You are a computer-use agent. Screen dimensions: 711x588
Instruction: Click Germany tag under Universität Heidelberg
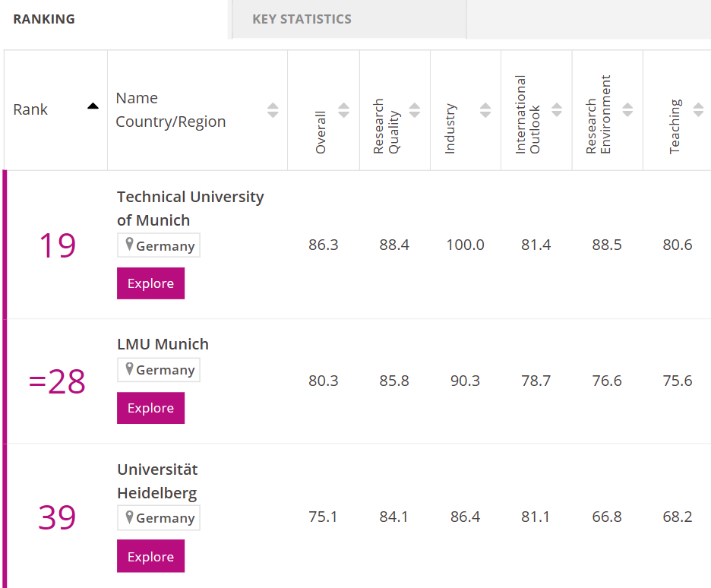click(x=159, y=518)
